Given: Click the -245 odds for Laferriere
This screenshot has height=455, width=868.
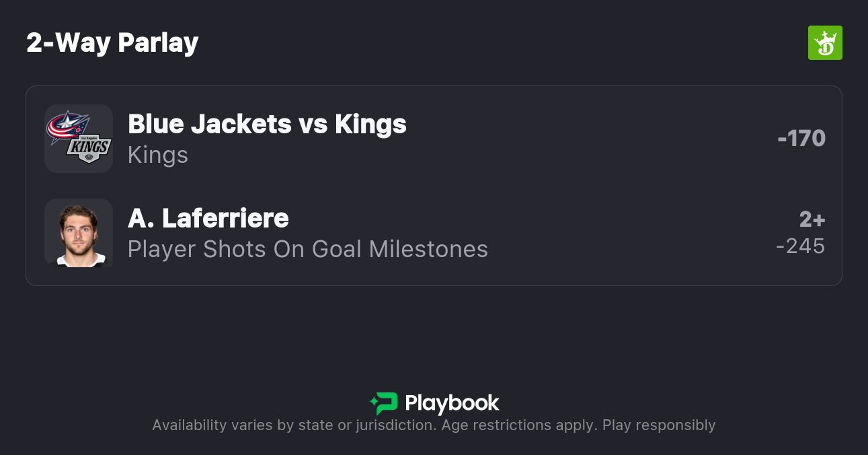Looking at the screenshot, I should point(801,246).
